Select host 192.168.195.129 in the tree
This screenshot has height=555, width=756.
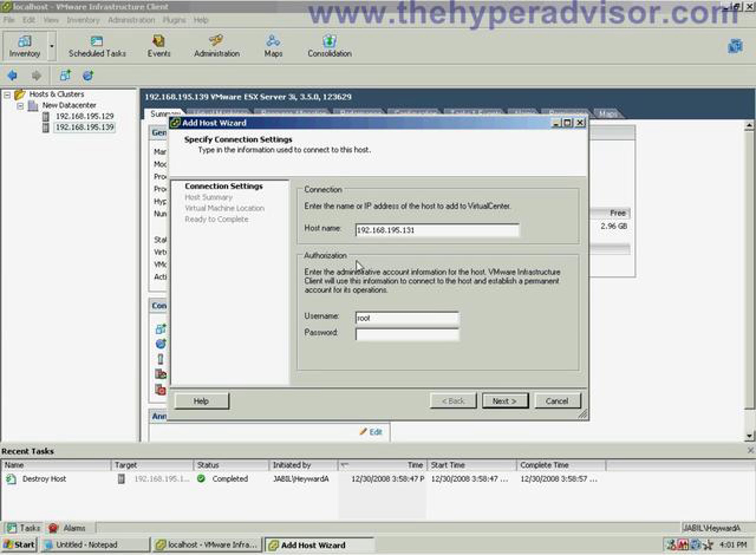point(84,116)
